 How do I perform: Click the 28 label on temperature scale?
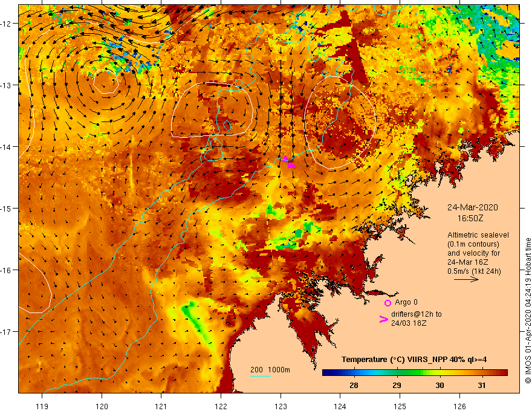354,385
